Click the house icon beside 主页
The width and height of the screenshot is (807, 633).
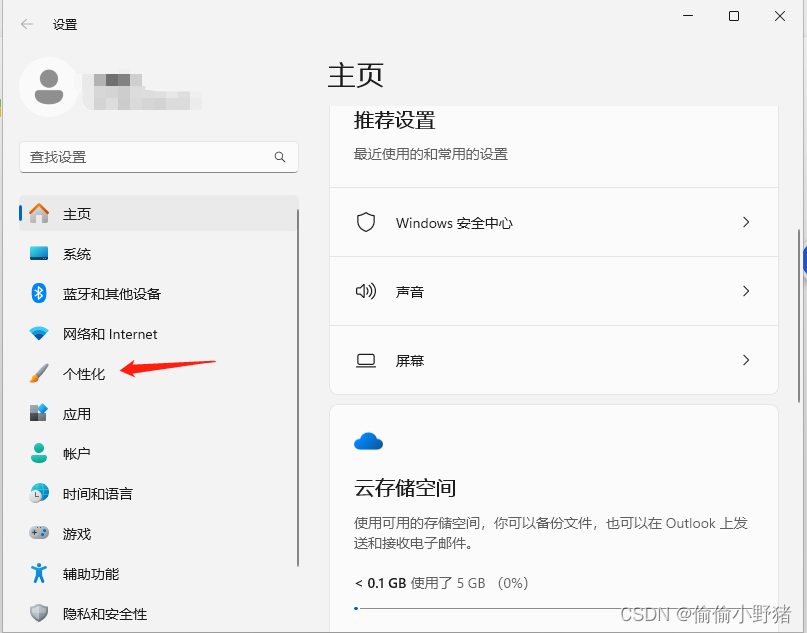(x=39, y=213)
